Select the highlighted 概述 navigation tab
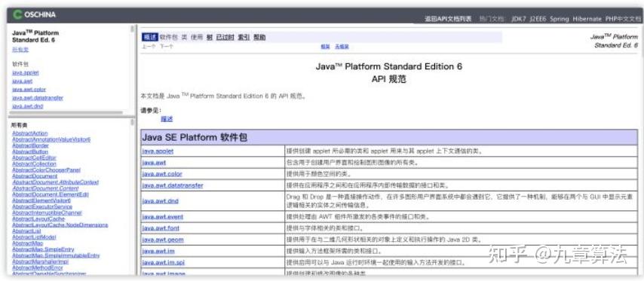Image resolution: width=644 pixels, height=281 pixels. 150,38
